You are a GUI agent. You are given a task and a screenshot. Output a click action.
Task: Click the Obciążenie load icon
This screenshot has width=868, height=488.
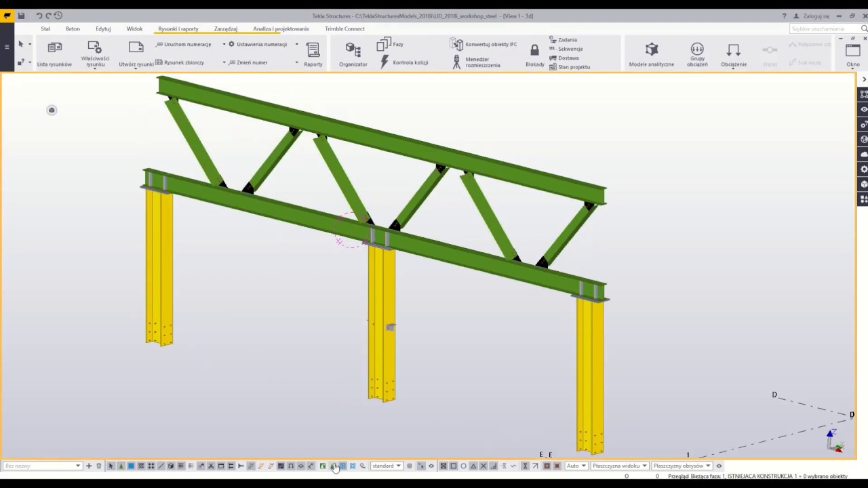click(x=733, y=49)
